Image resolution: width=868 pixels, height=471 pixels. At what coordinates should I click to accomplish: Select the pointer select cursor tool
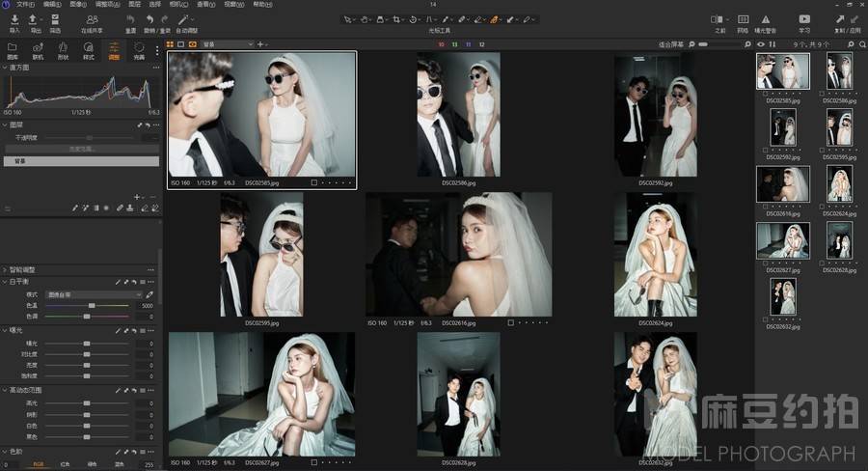pos(347,19)
